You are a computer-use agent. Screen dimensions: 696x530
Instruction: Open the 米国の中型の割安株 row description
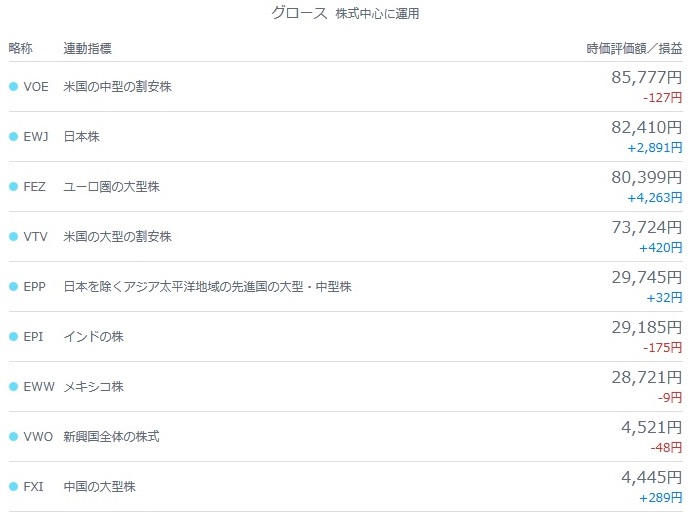coord(118,86)
